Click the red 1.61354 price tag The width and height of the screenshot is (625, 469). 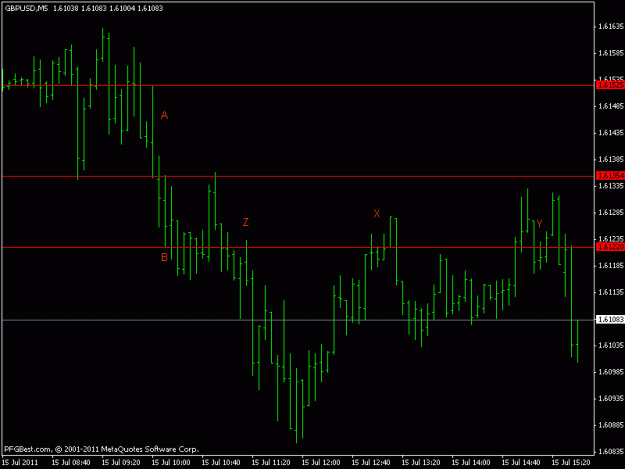(x=610, y=176)
